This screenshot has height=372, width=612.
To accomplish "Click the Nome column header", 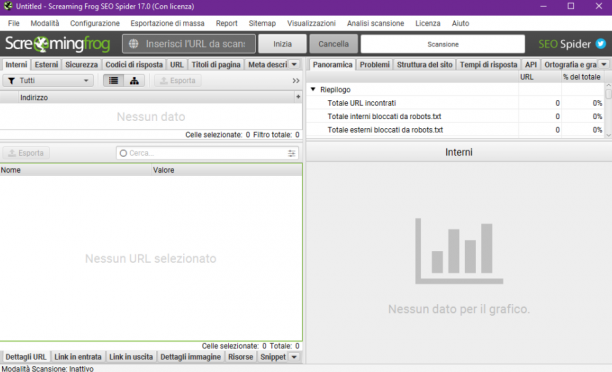I will point(76,170).
